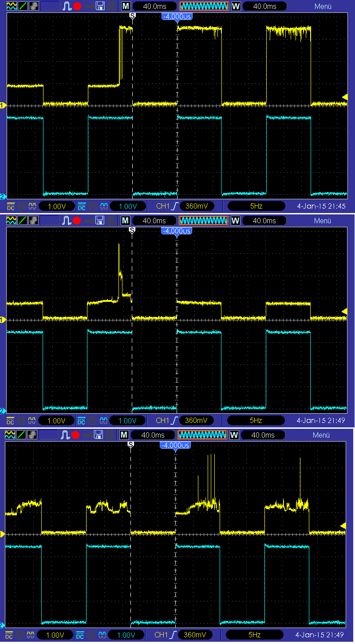Click the red record circle in bottom capture
Image resolution: width=355 pixels, height=644 pixels.
click(76, 435)
